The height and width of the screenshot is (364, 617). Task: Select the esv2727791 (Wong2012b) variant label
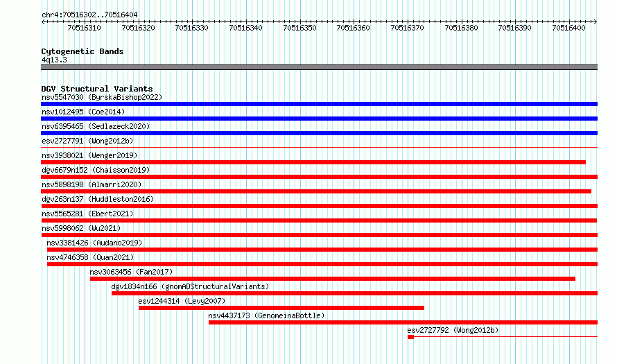click(x=87, y=141)
